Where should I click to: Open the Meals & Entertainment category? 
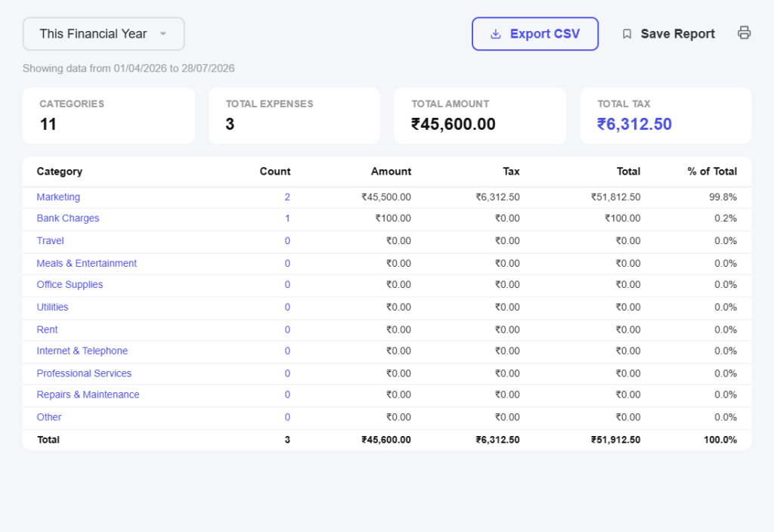(86, 263)
